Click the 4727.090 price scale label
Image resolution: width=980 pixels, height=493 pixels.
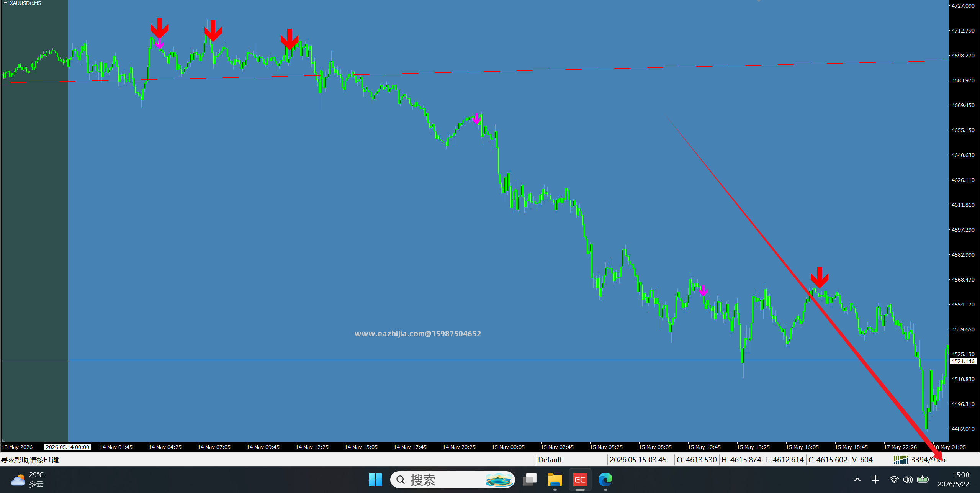coord(963,6)
